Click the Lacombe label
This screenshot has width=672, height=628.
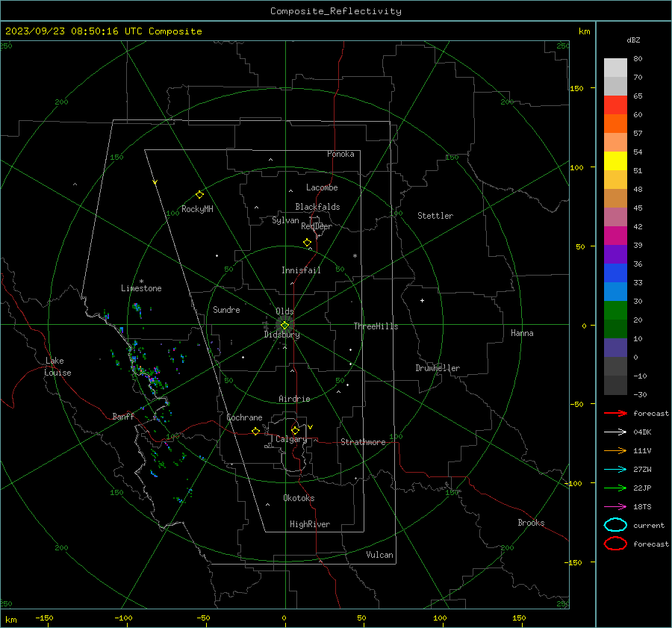[322, 187]
